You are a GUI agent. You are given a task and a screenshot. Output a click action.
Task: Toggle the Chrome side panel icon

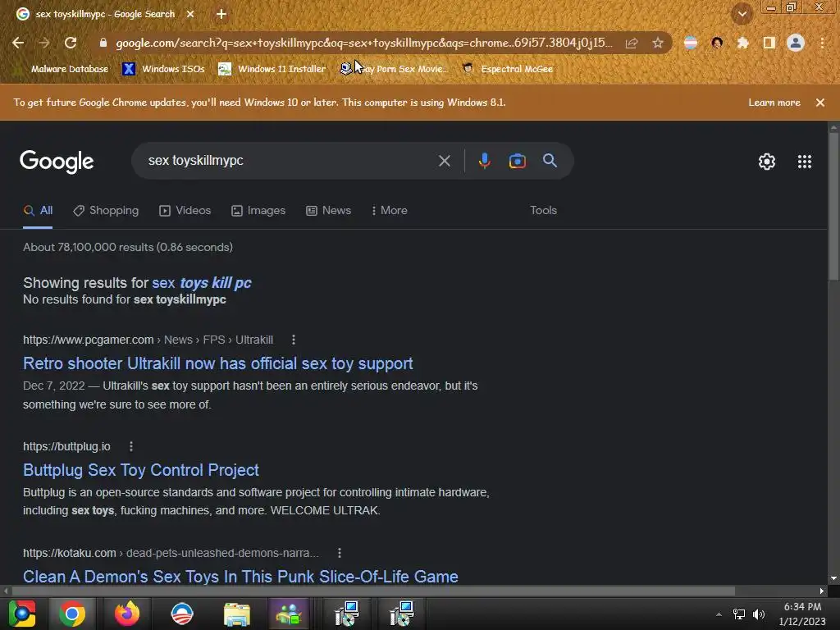tap(769, 43)
